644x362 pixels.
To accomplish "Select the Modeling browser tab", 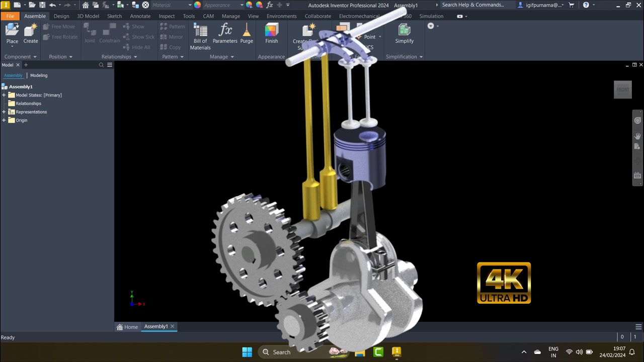I will 39,75.
